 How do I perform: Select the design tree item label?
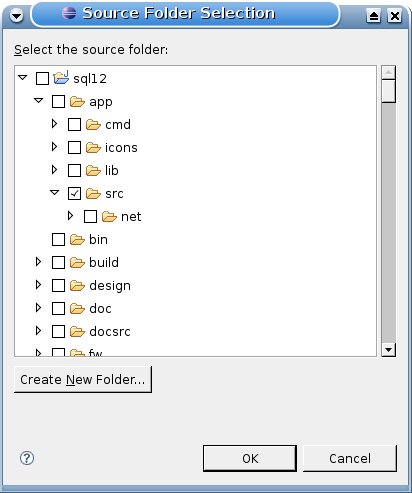coord(110,286)
